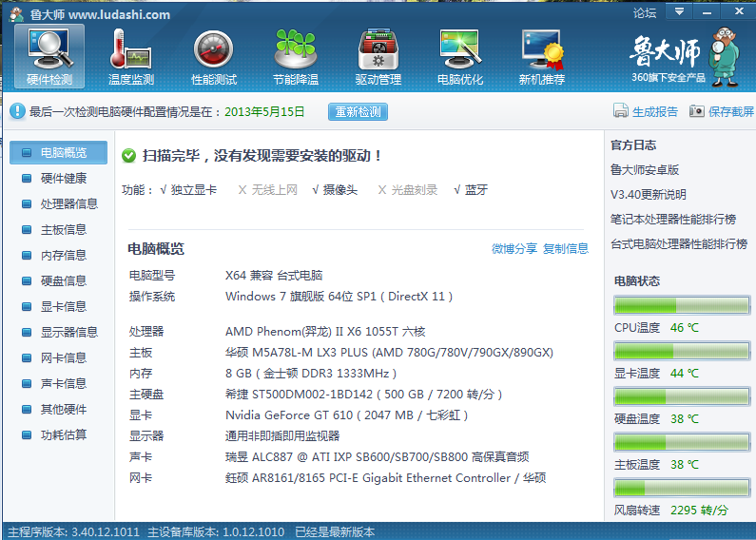Open the 论坛 forum link in title bar
This screenshot has width=756, height=540.
tap(645, 12)
